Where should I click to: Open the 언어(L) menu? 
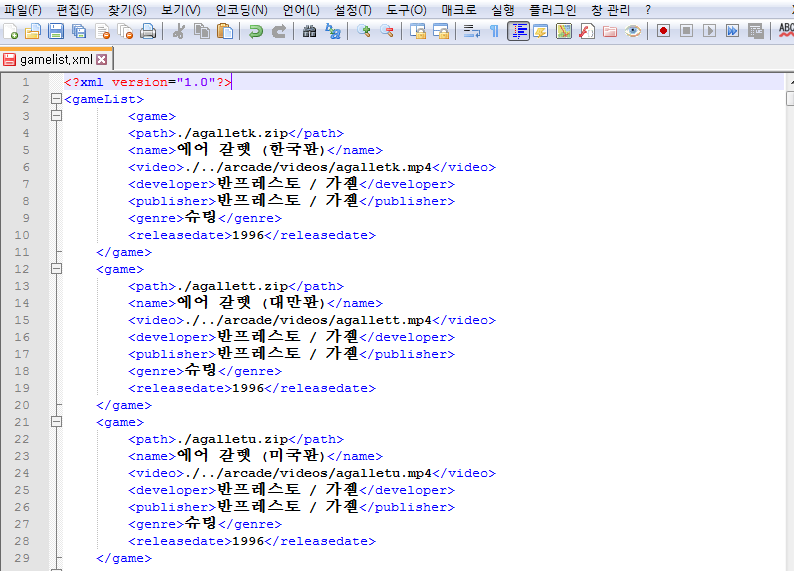[x=301, y=10]
